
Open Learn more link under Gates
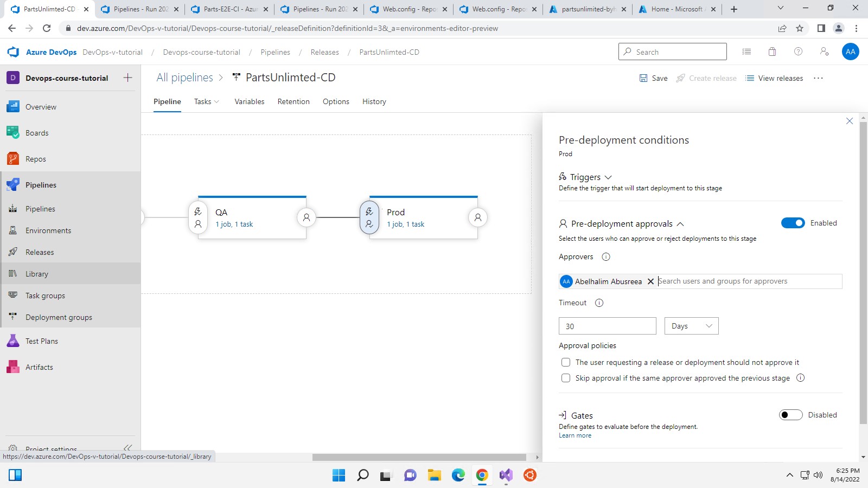[575, 435]
